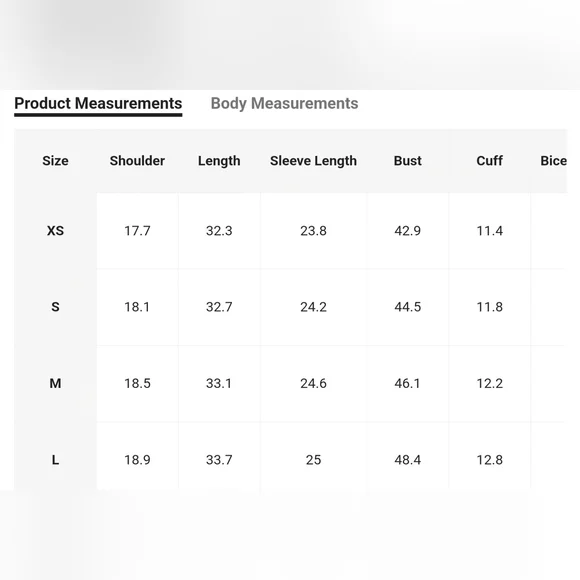This screenshot has height=580, width=580.
Task: Click the partially visible Bicep header
Action: pos(553,161)
